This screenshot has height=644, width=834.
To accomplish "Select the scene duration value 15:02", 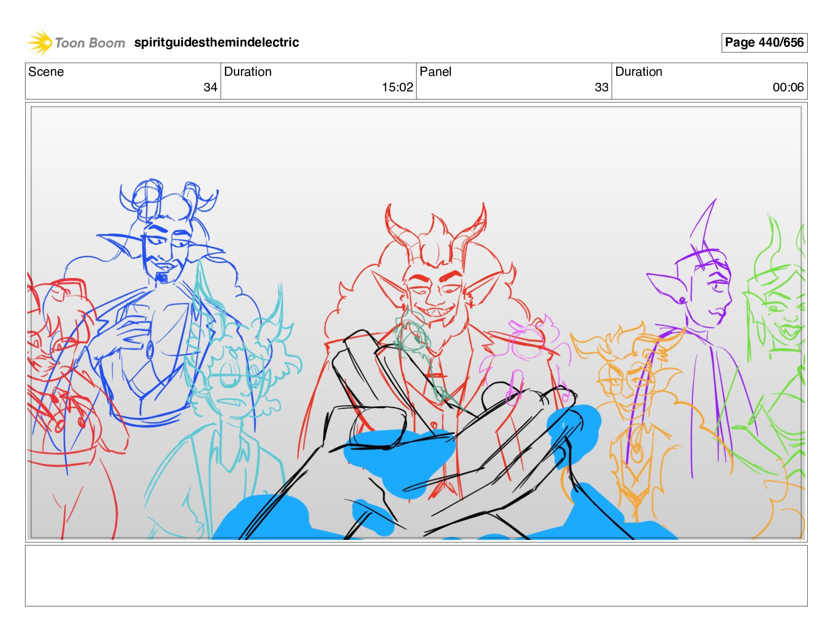I will (397, 87).
